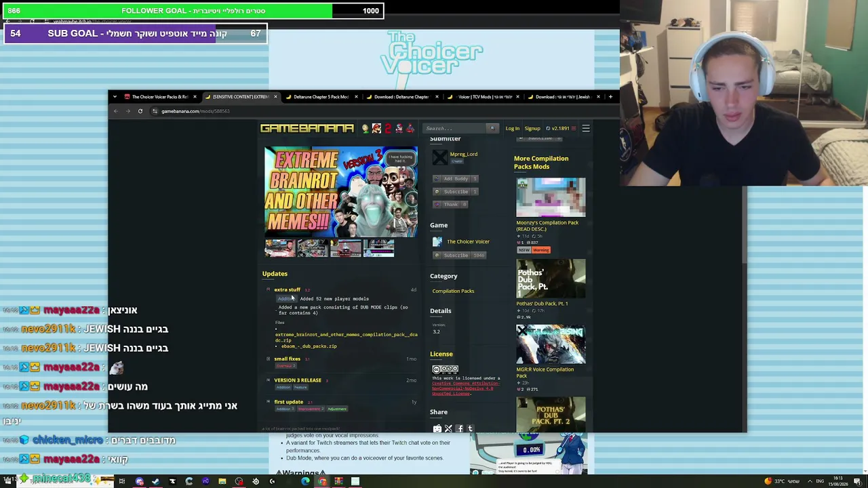Switch to first Download : Deltarune Chapter tab
868x488 pixels.
pos(402,97)
